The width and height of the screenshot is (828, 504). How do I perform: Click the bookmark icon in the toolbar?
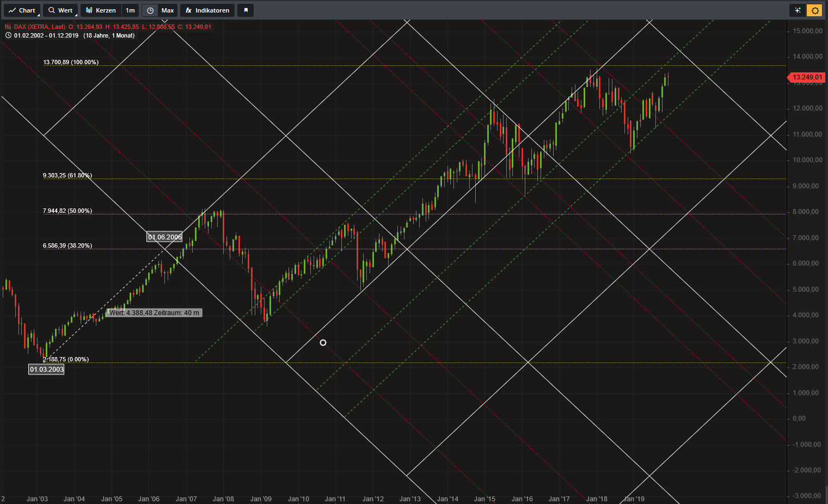(246, 10)
